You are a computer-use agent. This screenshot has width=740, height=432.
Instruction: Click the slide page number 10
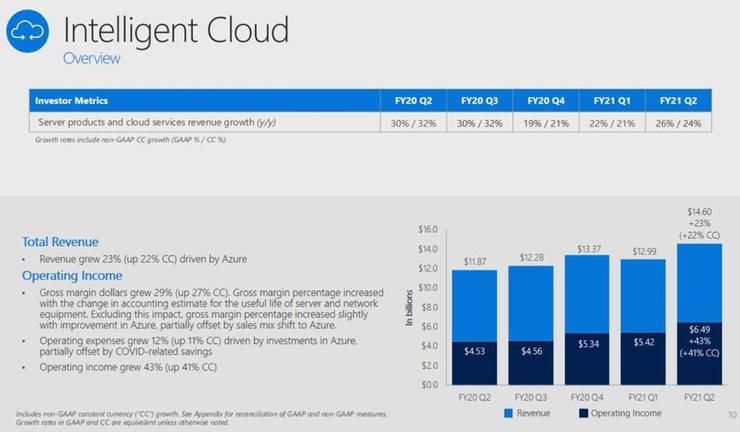click(x=731, y=413)
